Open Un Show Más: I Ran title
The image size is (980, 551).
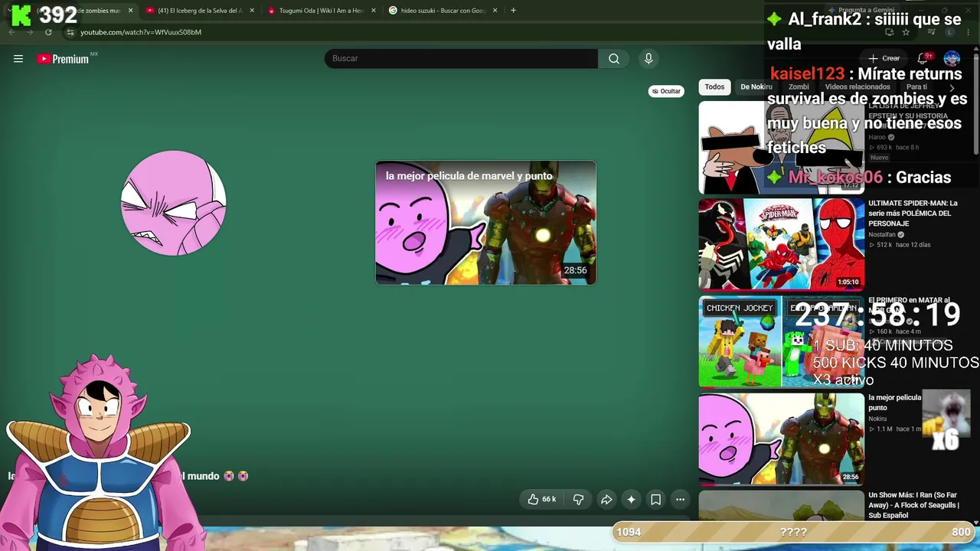point(913,505)
